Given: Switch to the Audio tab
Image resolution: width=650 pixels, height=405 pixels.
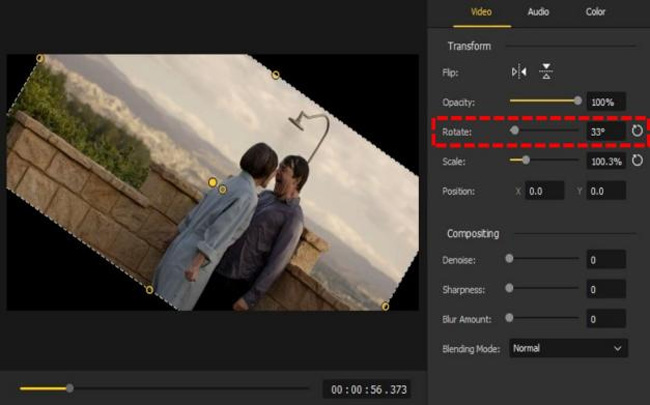Looking at the screenshot, I should pyautogui.click(x=538, y=12).
